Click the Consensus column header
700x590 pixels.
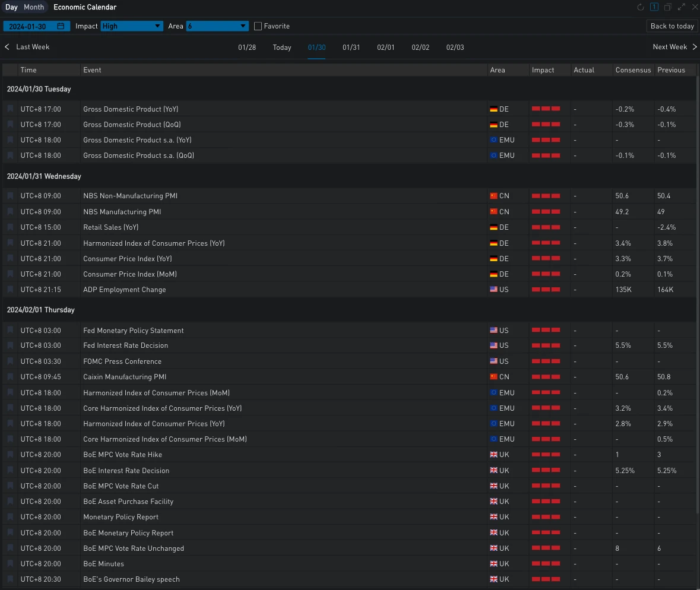click(x=633, y=70)
